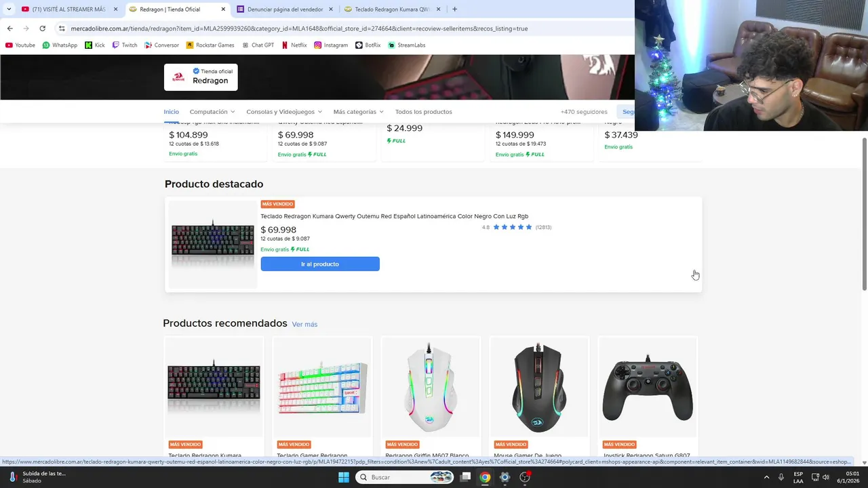Expand the Consolas y Videojuegos menu
The image size is (868, 488).
[x=284, y=112]
